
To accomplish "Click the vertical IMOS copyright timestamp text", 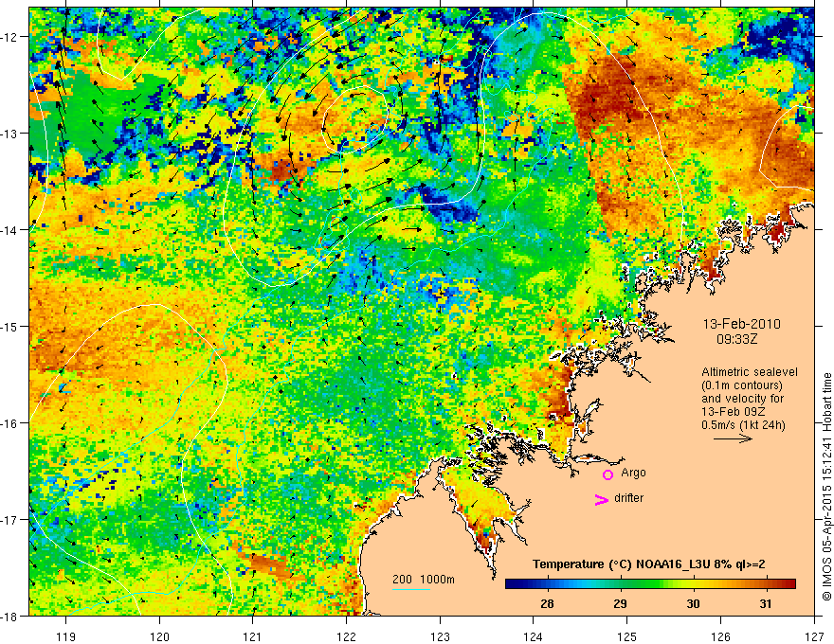I will tap(826, 487).
